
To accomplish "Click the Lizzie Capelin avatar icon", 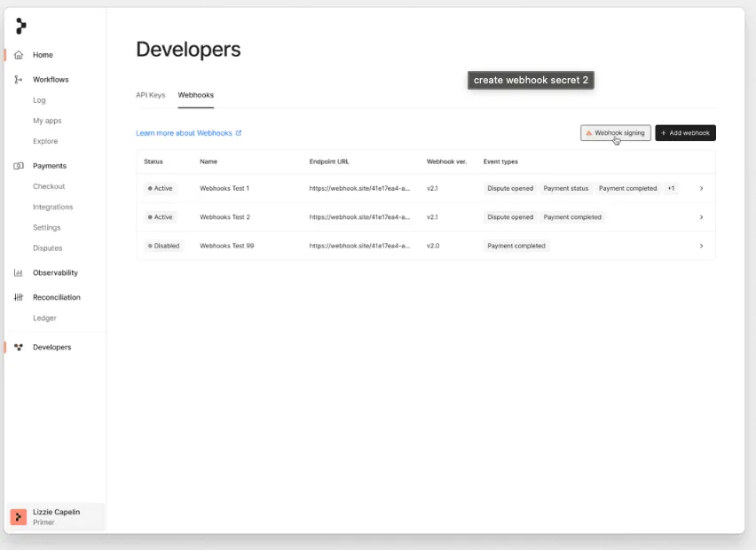I will pos(19,517).
